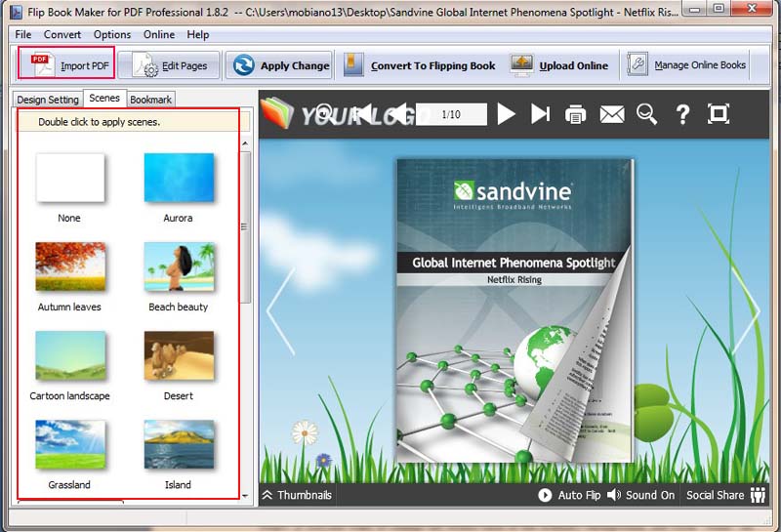Open Social Share option
The width and height of the screenshot is (781, 532).
[x=725, y=495]
